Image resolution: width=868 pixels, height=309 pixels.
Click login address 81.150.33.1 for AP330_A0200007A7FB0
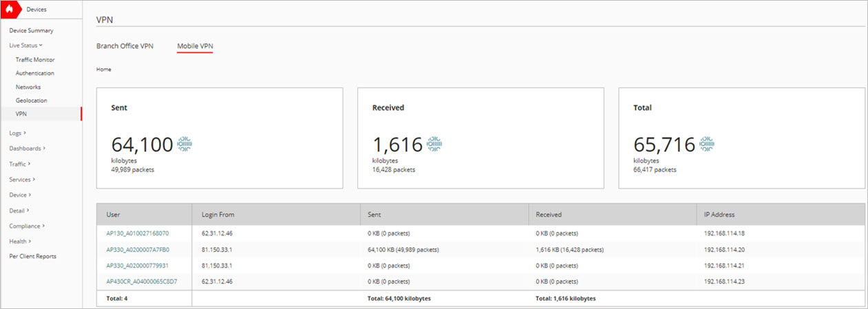click(x=218, y=249)
